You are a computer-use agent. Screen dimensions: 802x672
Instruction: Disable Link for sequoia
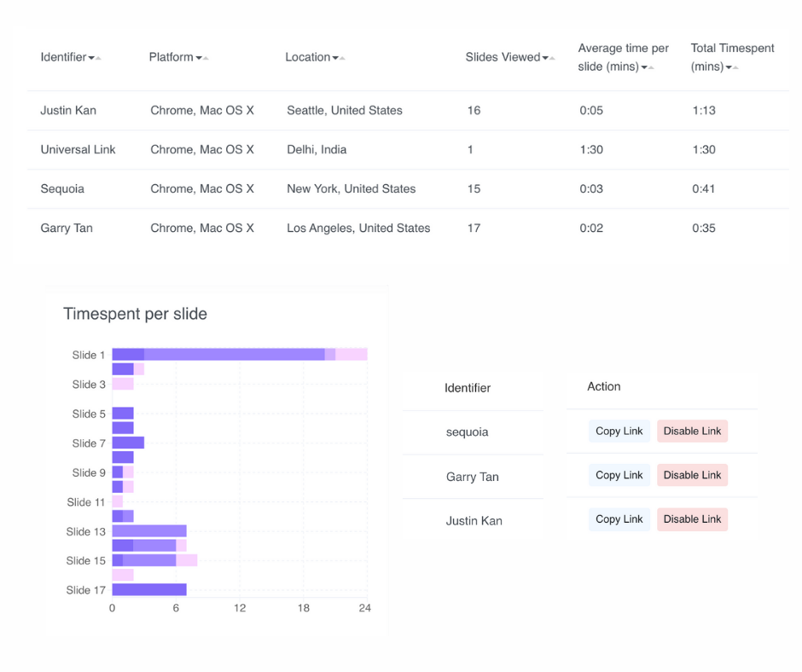coord(692,432)
